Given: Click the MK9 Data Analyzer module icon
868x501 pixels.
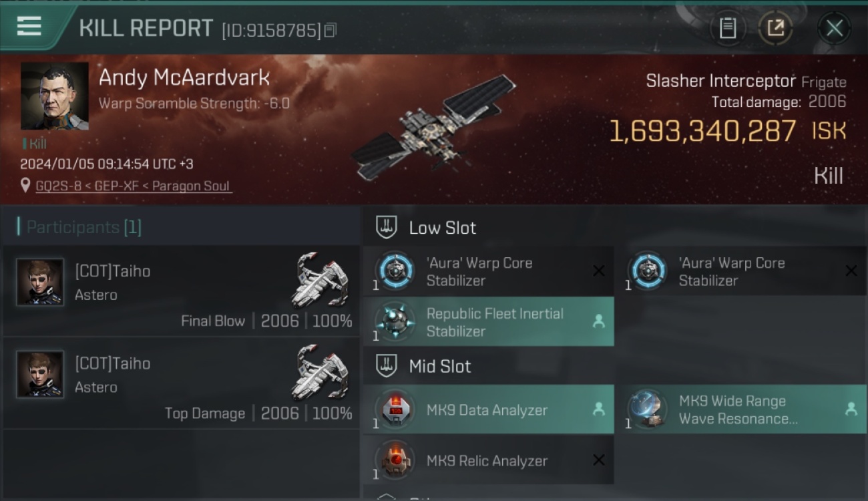Looking at the screenshot, I should (x=395, y=409).
